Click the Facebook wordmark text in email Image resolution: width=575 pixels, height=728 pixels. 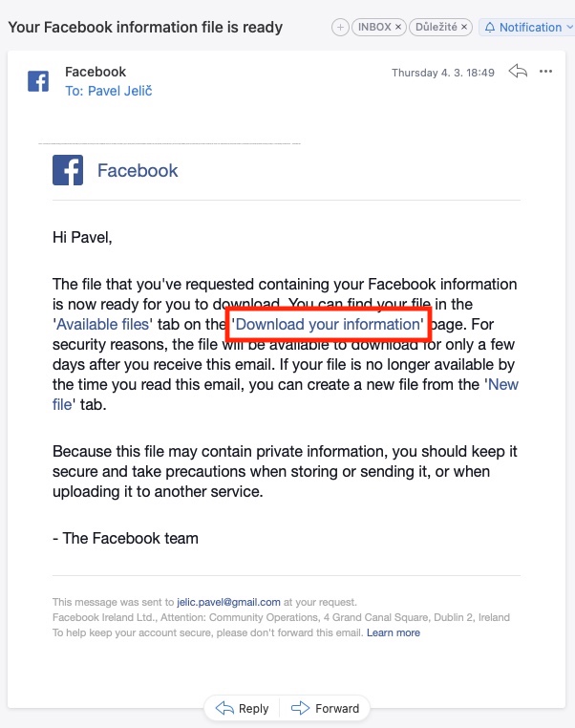(x=138, y=171)
